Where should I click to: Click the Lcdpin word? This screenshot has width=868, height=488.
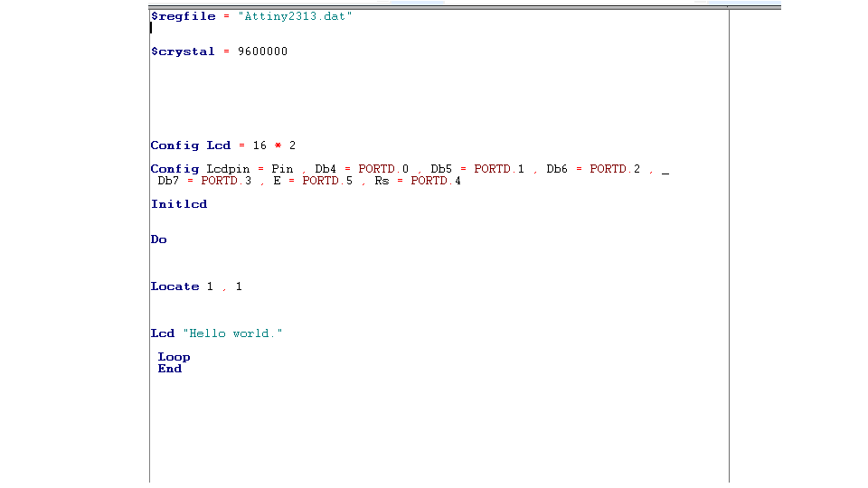click(x=228, y=169)
